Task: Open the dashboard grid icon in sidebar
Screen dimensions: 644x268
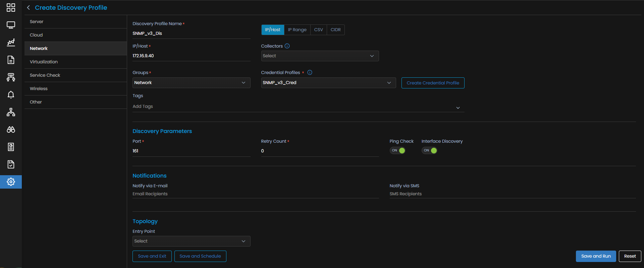Action: coord(11,7)
